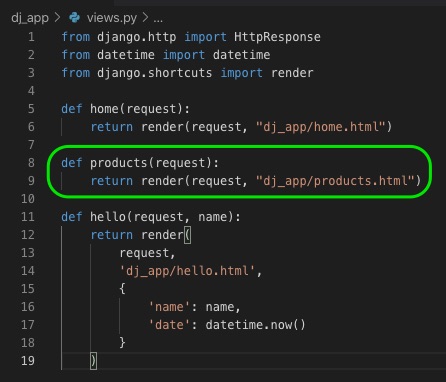Click the opening brace on line 15

click(x=122, y=289)
